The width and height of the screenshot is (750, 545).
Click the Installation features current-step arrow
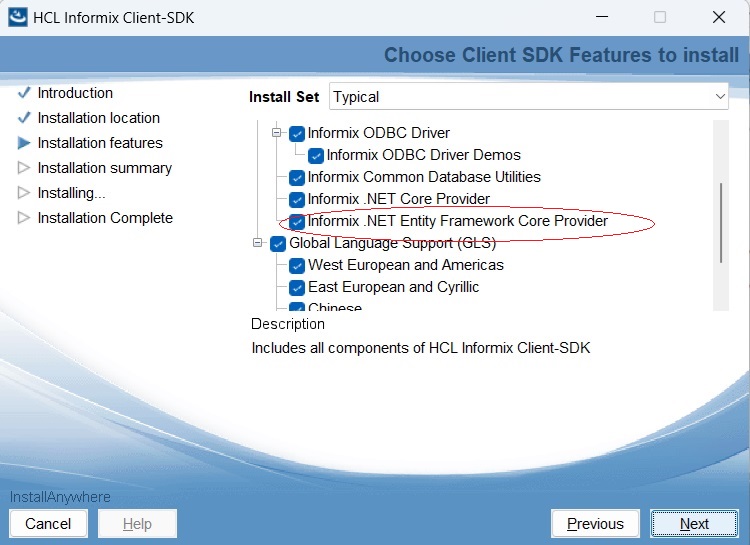pyautogui.click(x=23, y=143)
